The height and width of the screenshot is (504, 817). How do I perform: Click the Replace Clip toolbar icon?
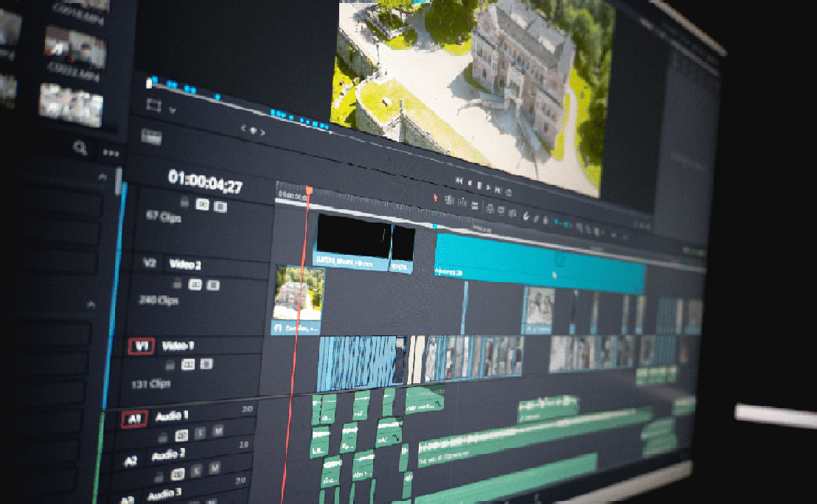coord(512,212)
